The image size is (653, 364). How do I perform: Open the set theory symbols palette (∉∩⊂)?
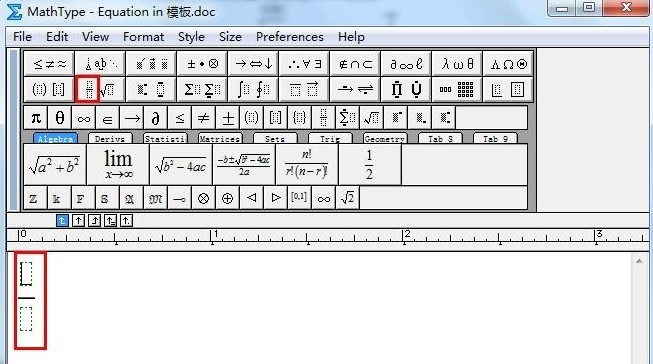(355, 64)
